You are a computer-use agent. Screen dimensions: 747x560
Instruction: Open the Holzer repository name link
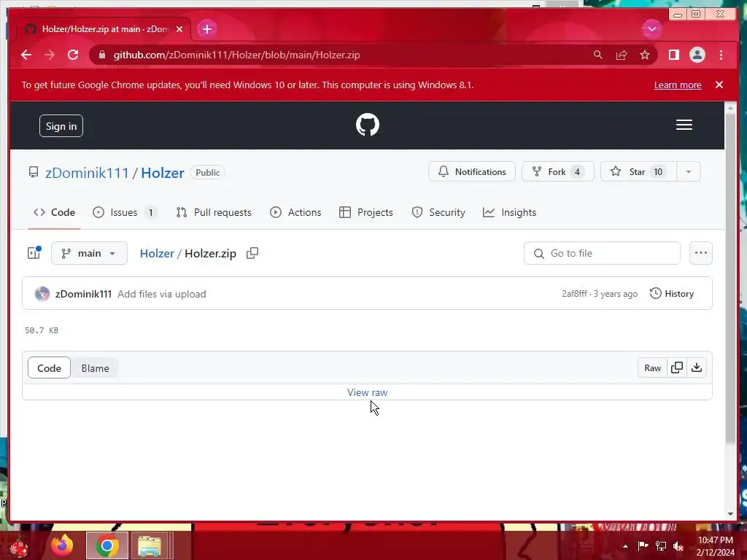[163, 172]
